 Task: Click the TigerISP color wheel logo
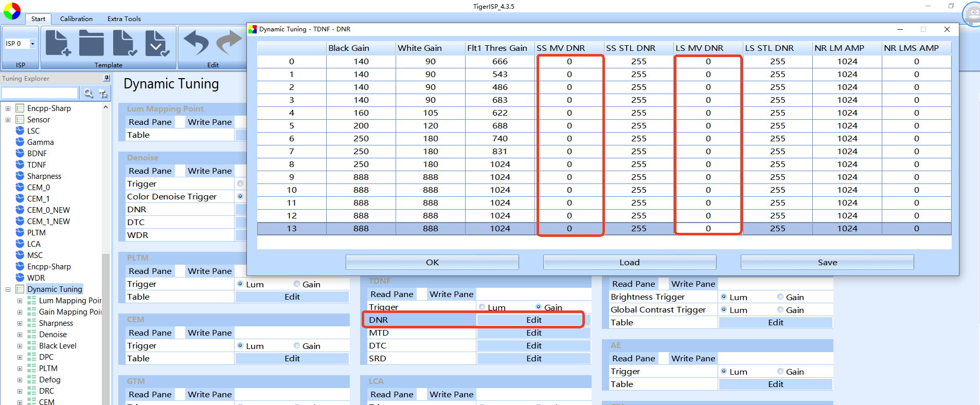click(x=12, y=11)
